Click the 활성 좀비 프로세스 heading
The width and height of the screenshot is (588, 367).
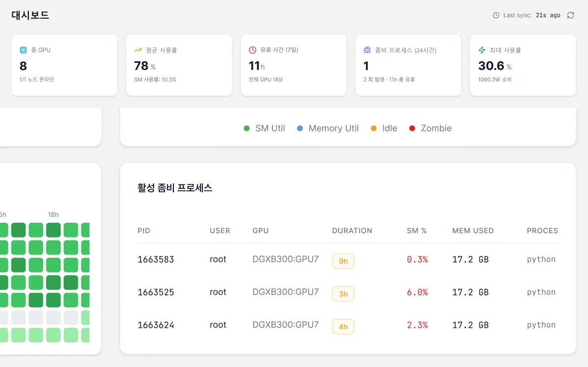(175, 188)
